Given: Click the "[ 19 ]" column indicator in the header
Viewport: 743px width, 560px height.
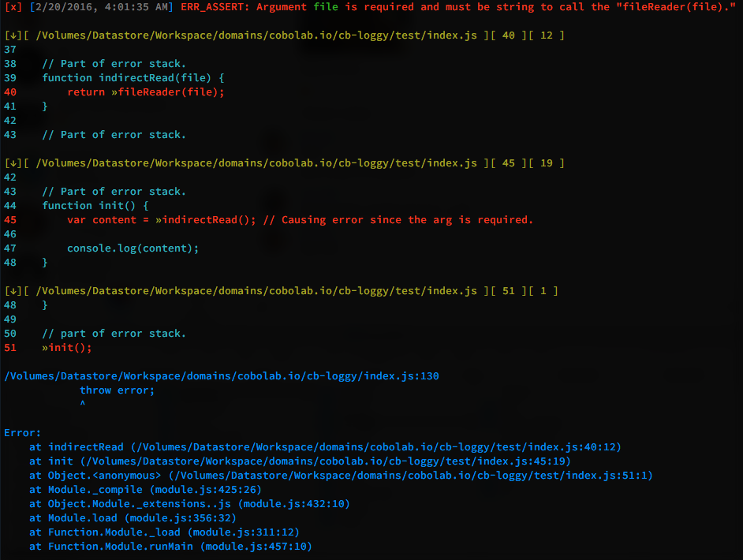Looking at the screenshot, I should (547, 163).
